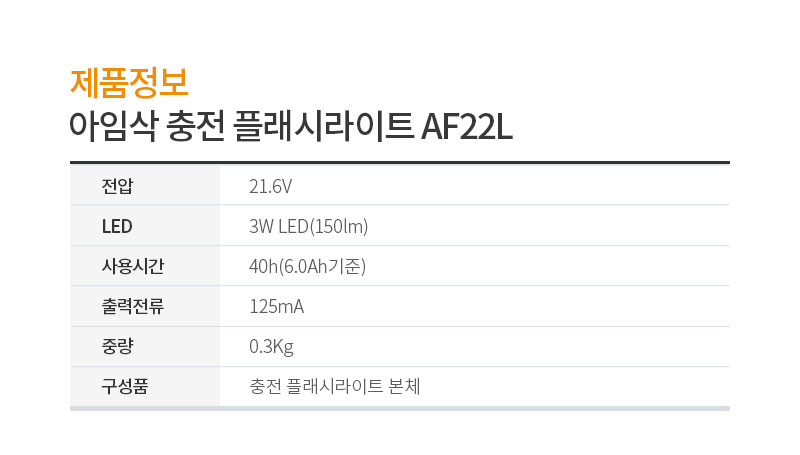Click the 충전 플래시라이트 본체 value
Viewport: 800px width, 455px height.
tap(335, 386)
